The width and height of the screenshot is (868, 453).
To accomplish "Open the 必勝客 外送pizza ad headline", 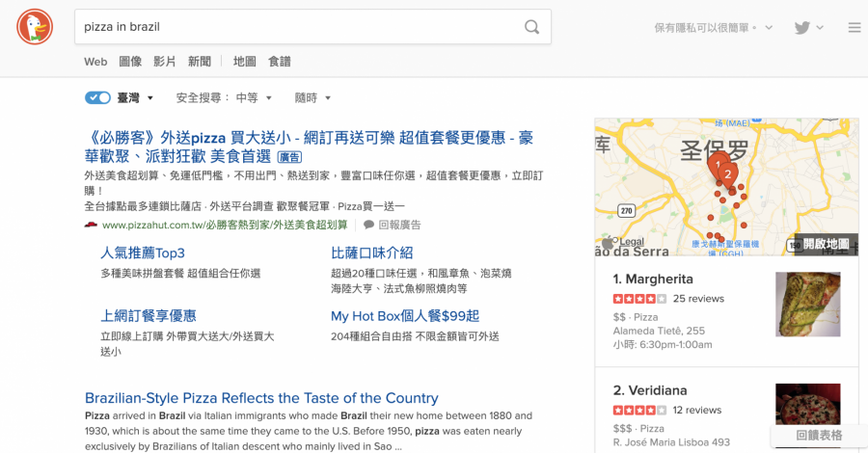I will [309, 147].
